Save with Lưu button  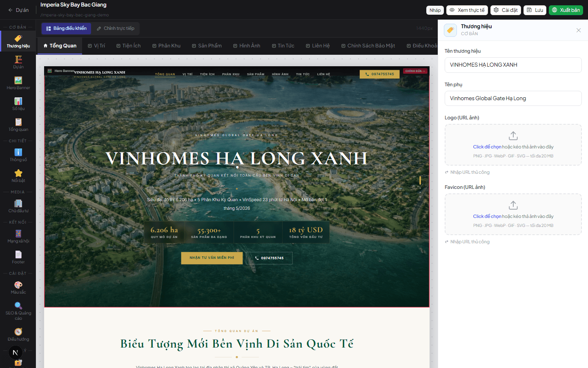(x=535, y=10)
